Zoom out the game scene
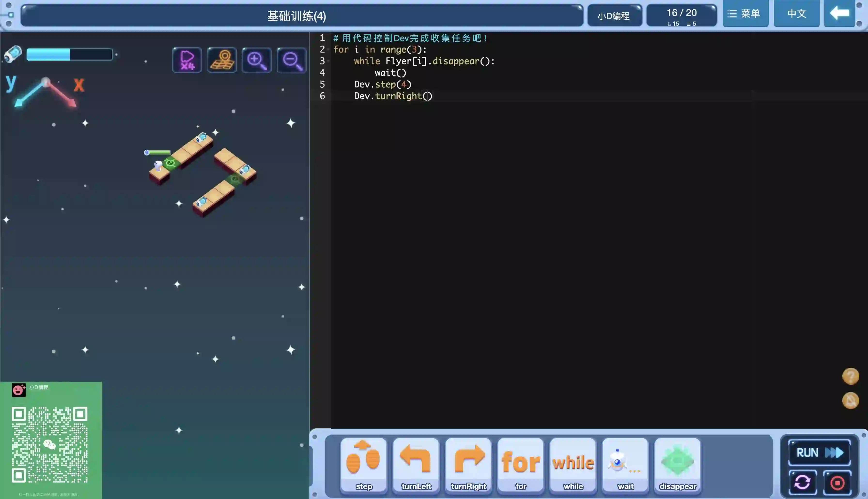 point(292,60)
